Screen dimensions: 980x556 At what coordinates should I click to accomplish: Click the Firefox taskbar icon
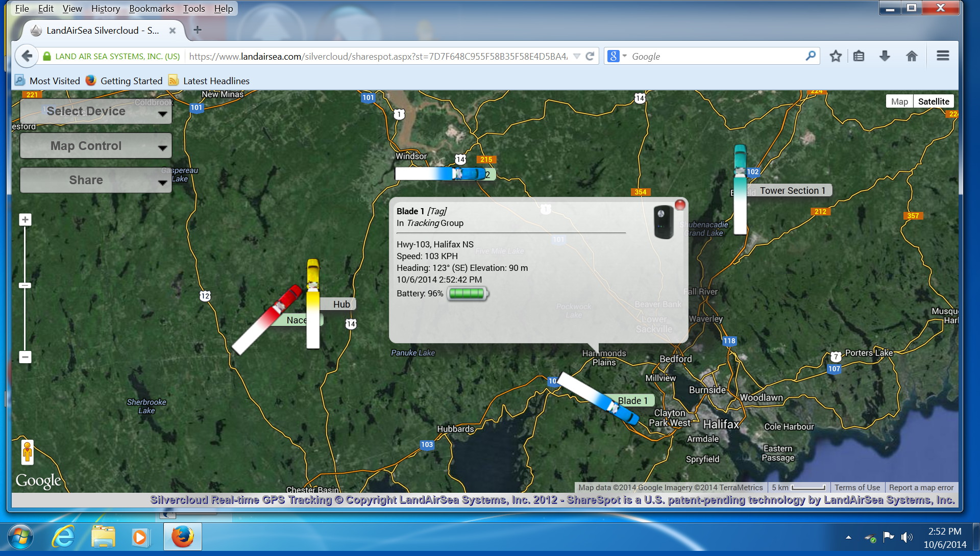pos(182,537)
